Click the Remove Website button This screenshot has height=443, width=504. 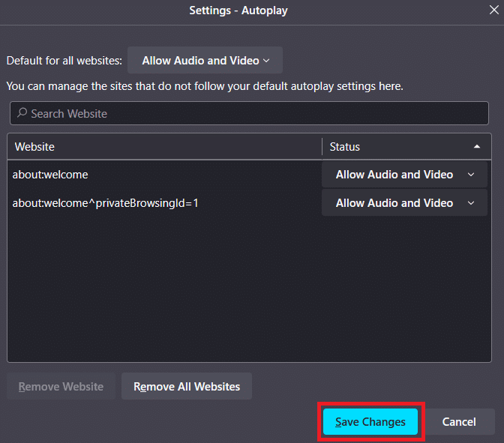point(61,387)
